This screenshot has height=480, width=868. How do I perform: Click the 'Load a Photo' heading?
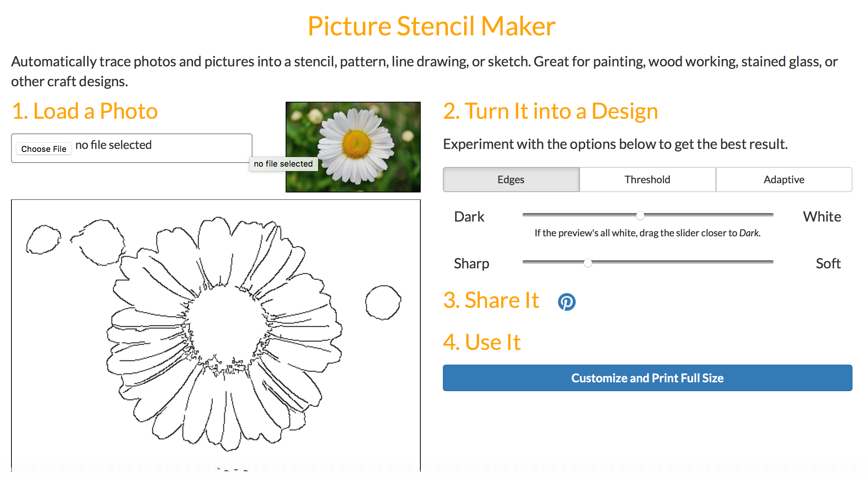coord(85,110)
